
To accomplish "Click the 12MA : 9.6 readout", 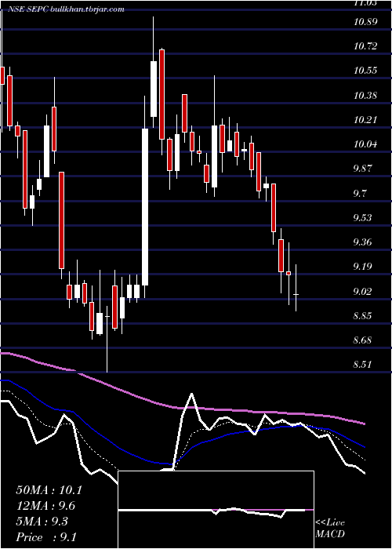I will (x=45, y=506).
